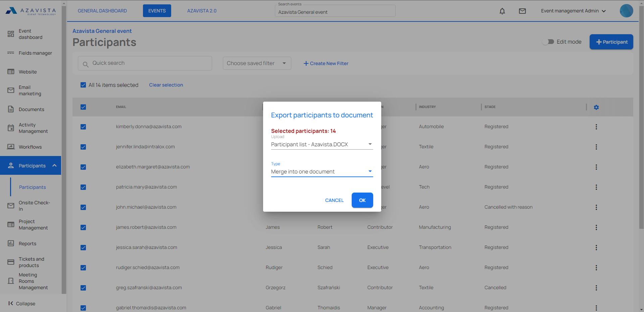
Task: Click Create New Filter link
Action: [326, 63]
